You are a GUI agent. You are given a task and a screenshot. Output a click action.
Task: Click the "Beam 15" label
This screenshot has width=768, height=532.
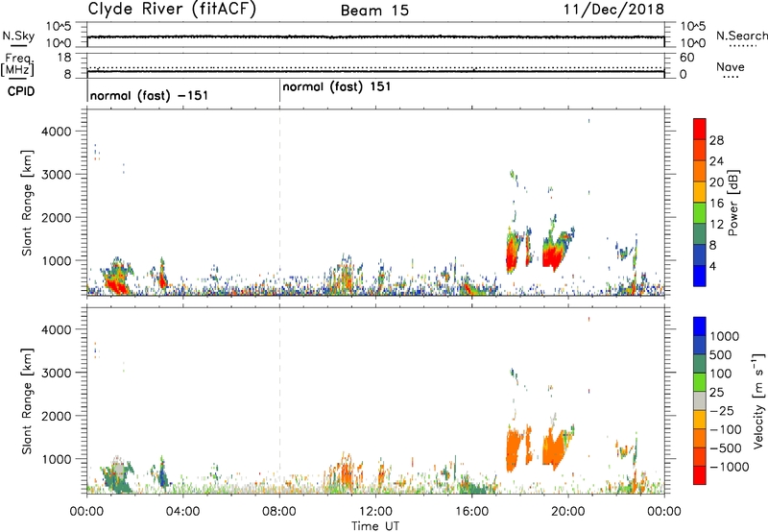374,11
